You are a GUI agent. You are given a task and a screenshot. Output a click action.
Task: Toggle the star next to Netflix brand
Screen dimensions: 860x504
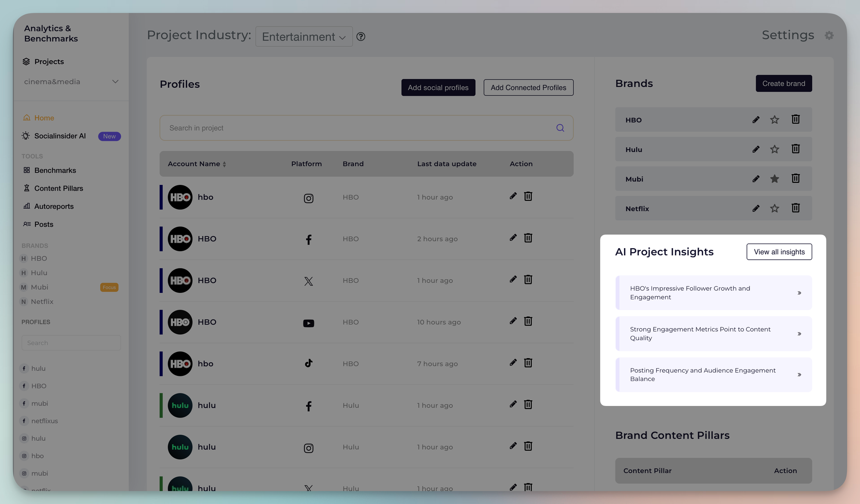[774, 208]
